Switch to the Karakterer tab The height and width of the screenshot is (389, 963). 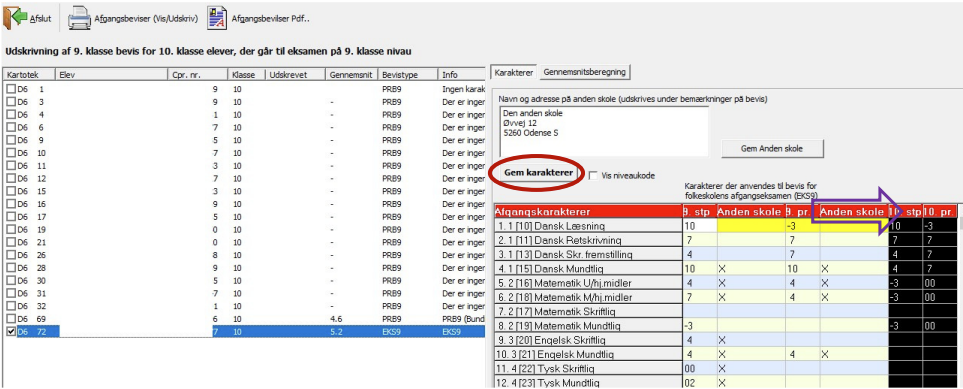(x=514, y=72)
